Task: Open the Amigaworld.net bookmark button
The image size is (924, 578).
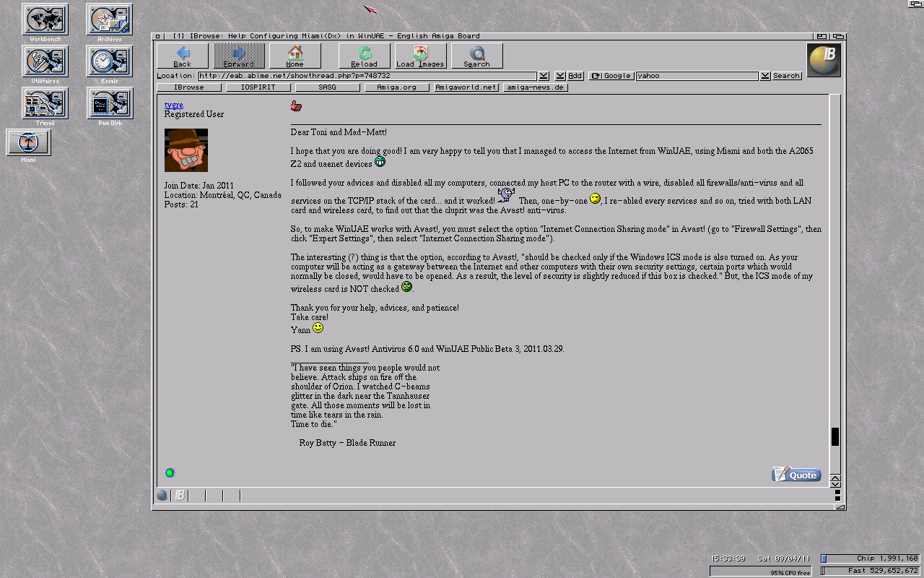Action: [x=466, y=87]
